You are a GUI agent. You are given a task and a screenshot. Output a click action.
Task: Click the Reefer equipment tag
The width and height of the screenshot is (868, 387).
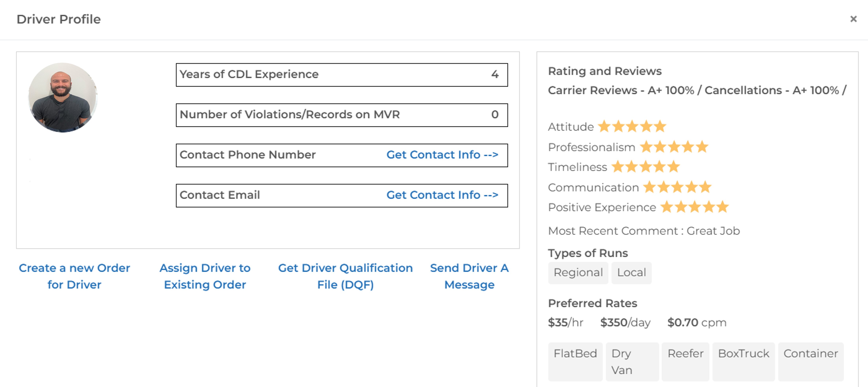pos(685,361)
